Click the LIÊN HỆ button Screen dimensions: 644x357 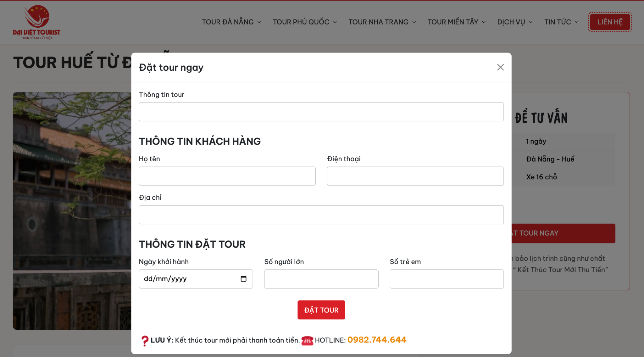tap(609, 22)
